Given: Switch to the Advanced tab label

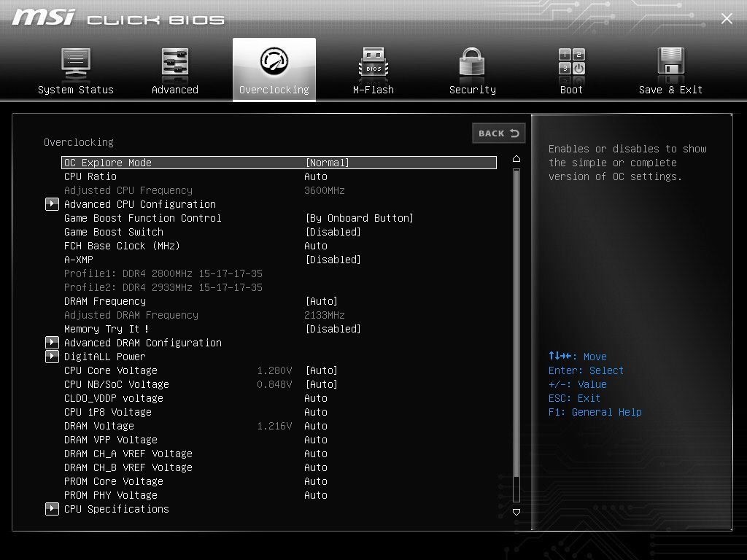Looking at the screenshot, I should coord(175,90).
